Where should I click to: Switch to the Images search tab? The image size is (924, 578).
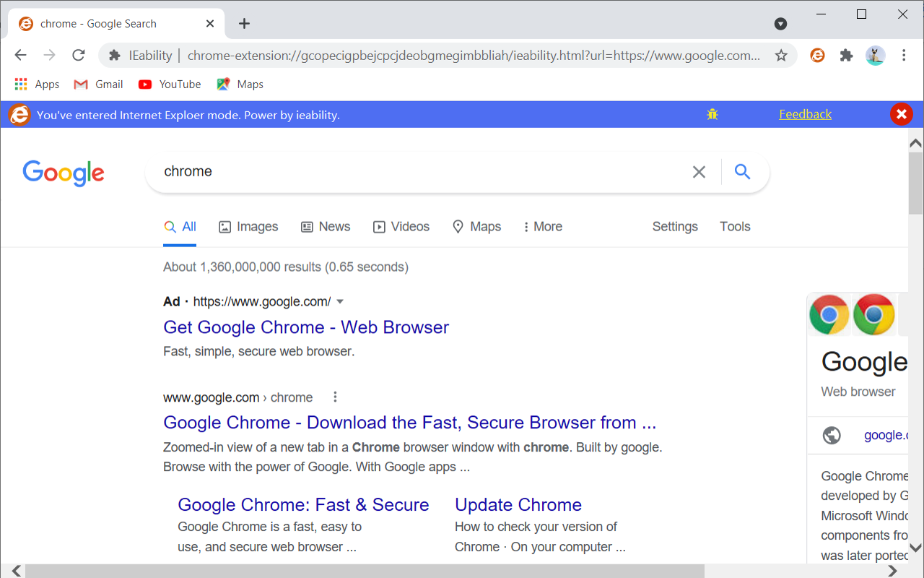pyautogui.click(x=248, y=226)
